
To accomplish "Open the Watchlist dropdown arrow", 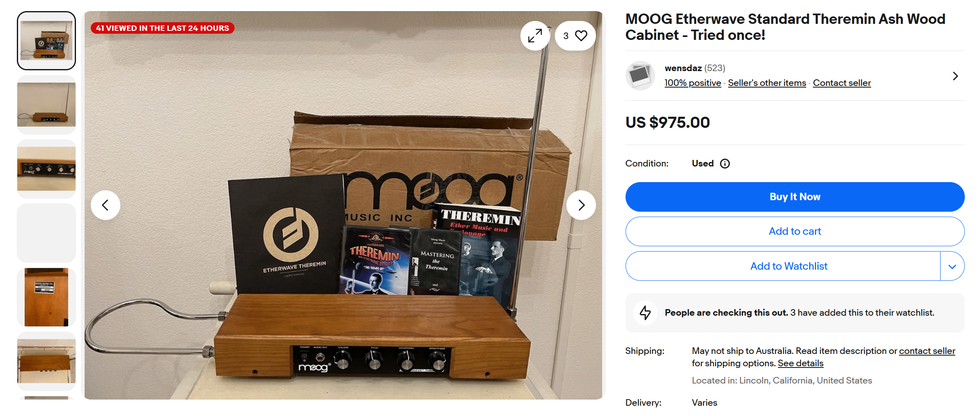I will (x=952, y=266).
